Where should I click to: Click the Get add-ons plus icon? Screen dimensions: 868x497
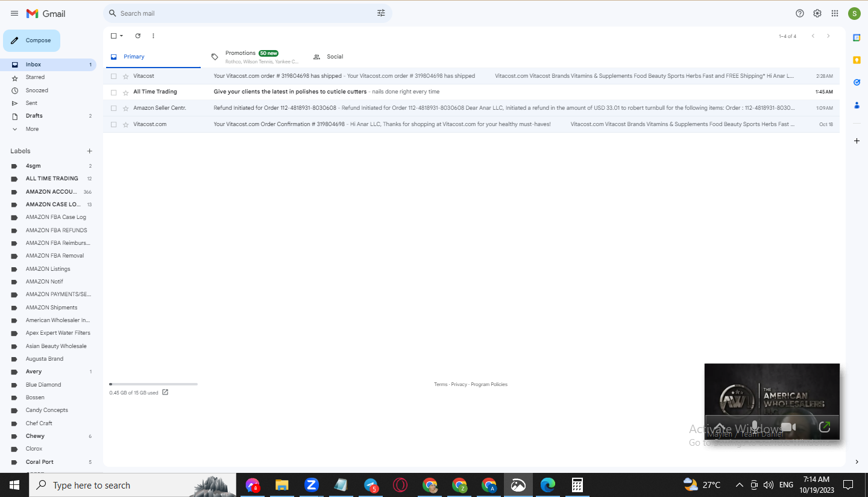click(857, 141)
